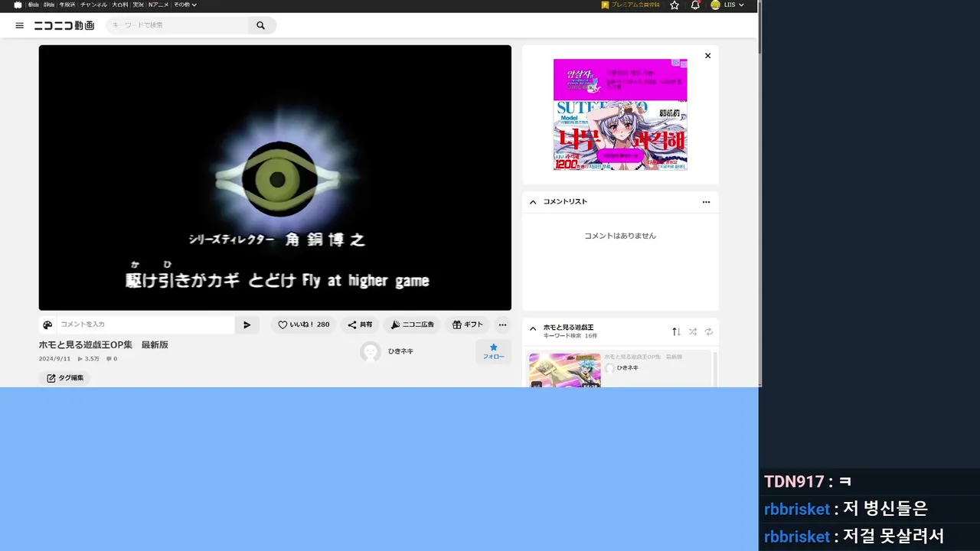Click コメントはありません text
This screenshot has width=980, height=551.
tap(620, 236)
